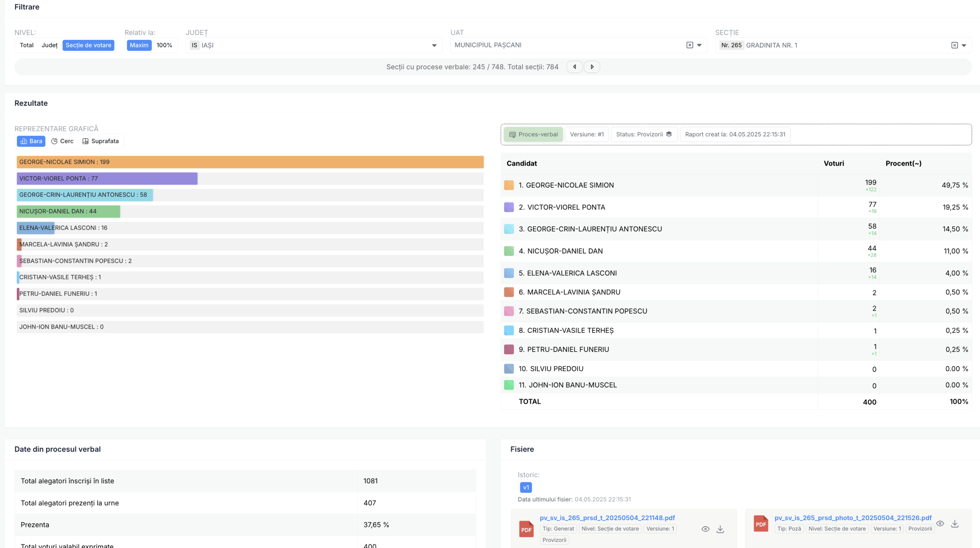This screenshot has width=980, height=548.
Task: Open the SECȚIE dropdown arrow
Action: pyautogui.click(x=964, y=45)
